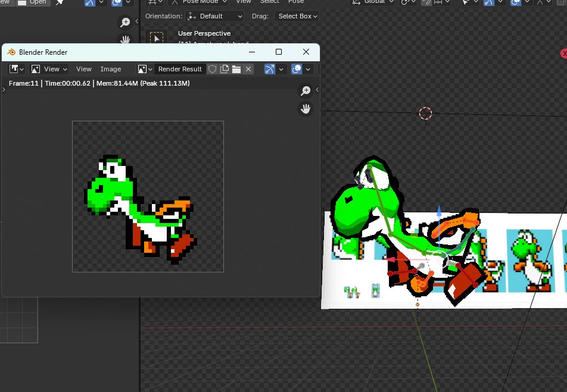Select the pan hand icon in the render window

pos(305,108)
